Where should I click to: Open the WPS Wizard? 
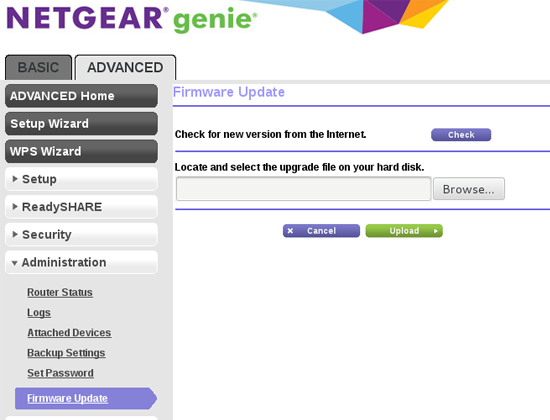(x=81, y=151)
